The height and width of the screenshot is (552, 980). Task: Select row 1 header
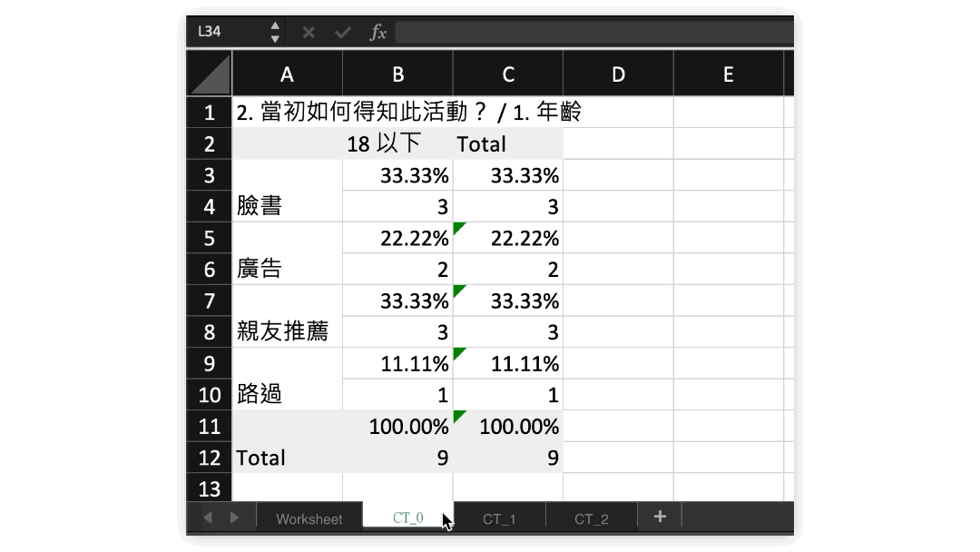(210, 113)
